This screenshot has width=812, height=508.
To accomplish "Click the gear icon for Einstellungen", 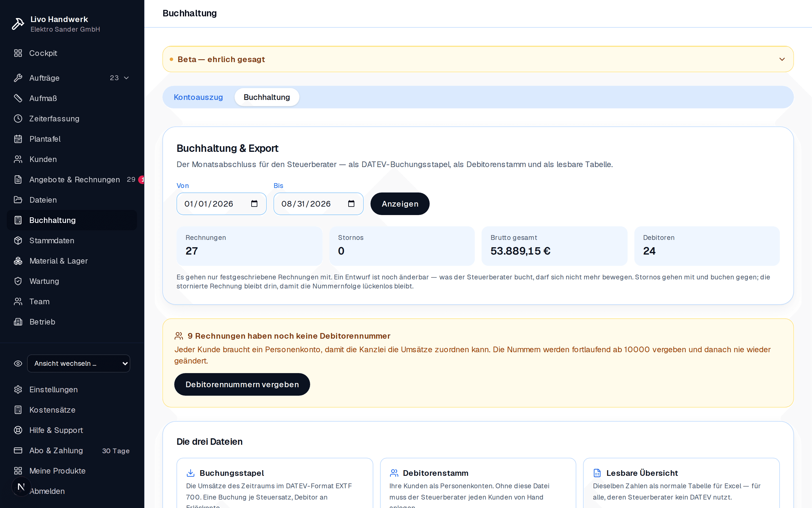I will tap(18, 389).
